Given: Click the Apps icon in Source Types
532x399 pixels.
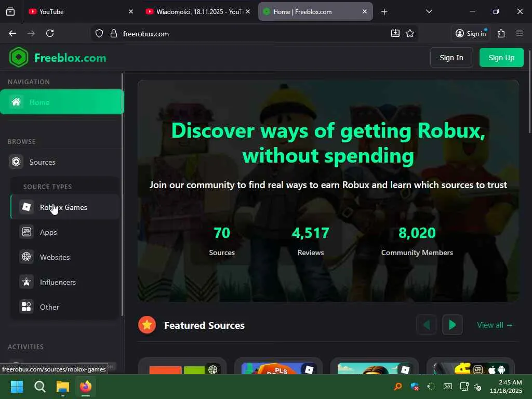Looking at the screenshot, I should tap(26, 232).
